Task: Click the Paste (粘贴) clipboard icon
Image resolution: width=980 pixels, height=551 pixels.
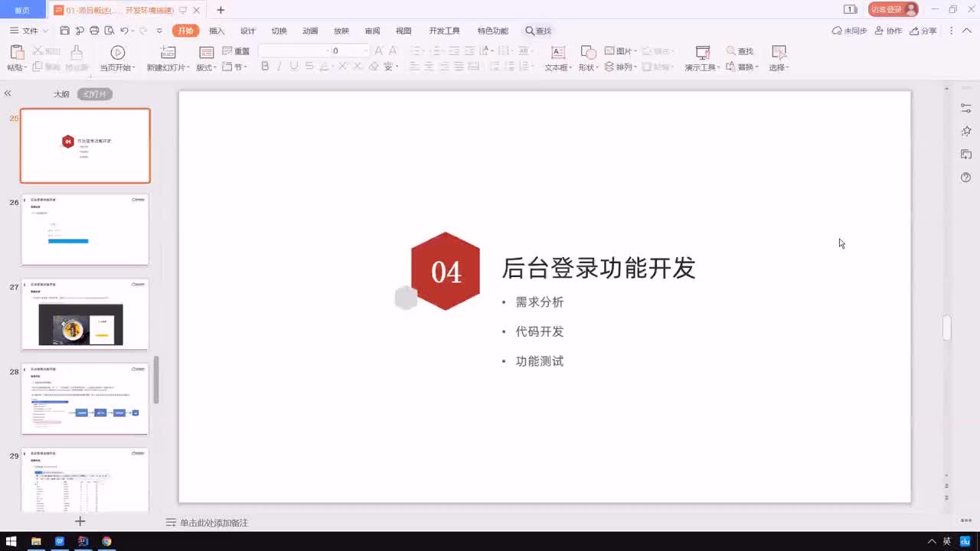Action: 17,52
